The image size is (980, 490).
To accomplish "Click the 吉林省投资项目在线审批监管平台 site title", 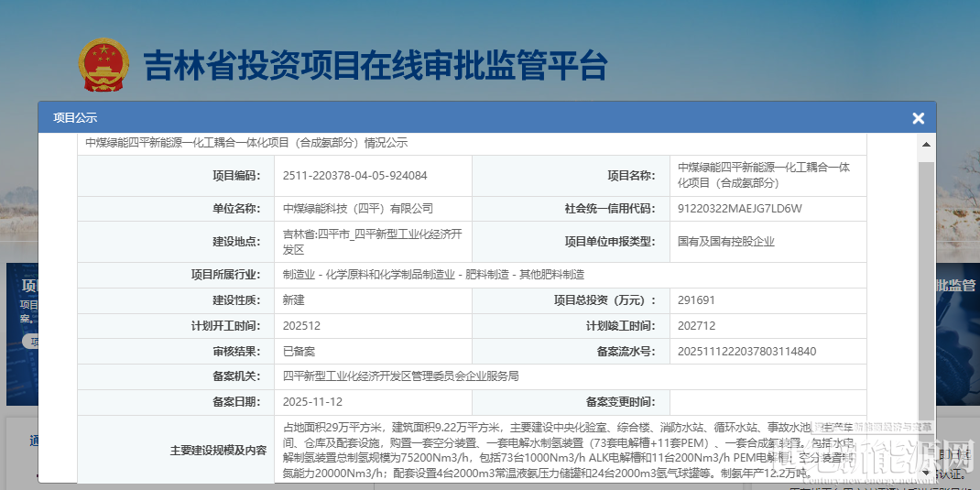I will click(375, 66).
